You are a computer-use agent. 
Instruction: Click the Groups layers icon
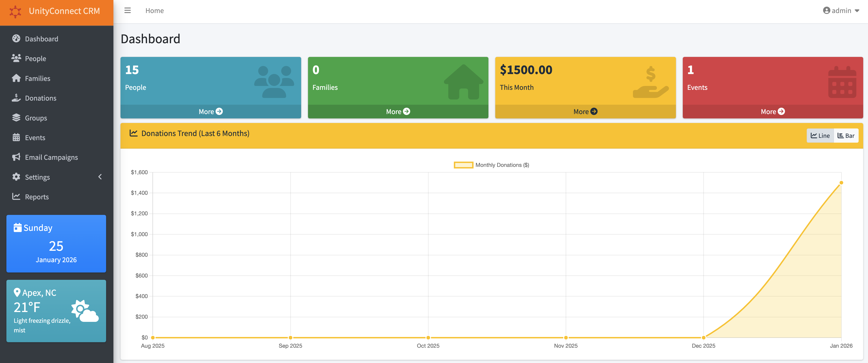pos(16,117)
